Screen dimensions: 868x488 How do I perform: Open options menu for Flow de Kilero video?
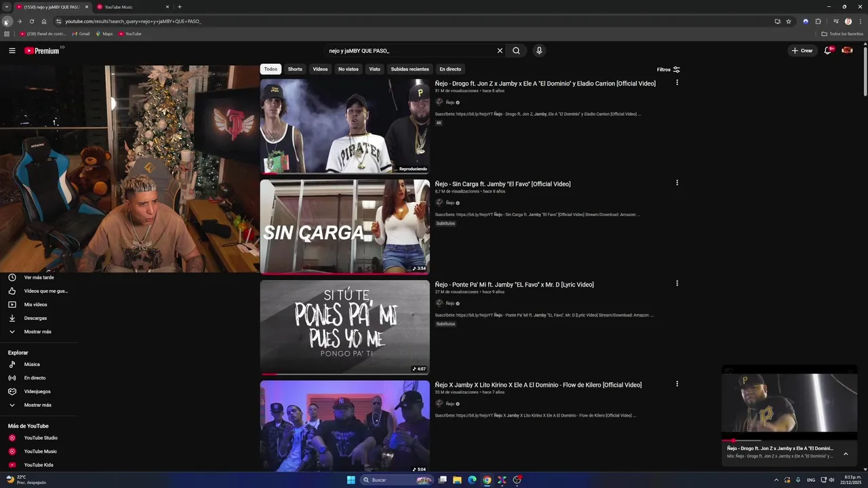tap(677, 384)
